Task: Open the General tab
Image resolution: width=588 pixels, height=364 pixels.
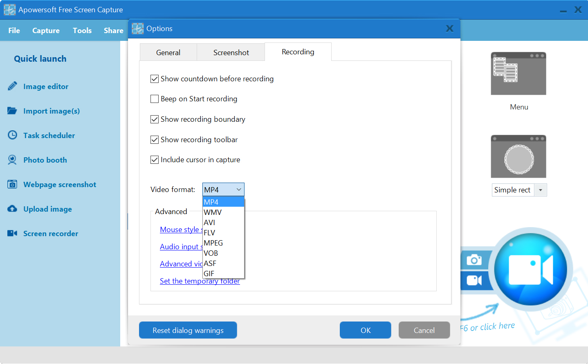Action: click(168, 53)
